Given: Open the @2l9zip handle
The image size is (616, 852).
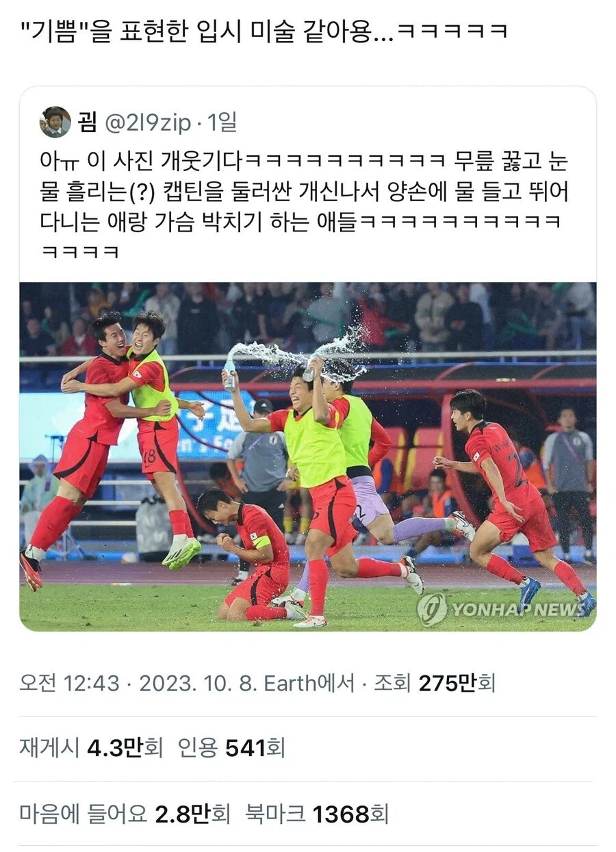Looking at the screenshot, I should pyautogui.click(x=148, y=123).
